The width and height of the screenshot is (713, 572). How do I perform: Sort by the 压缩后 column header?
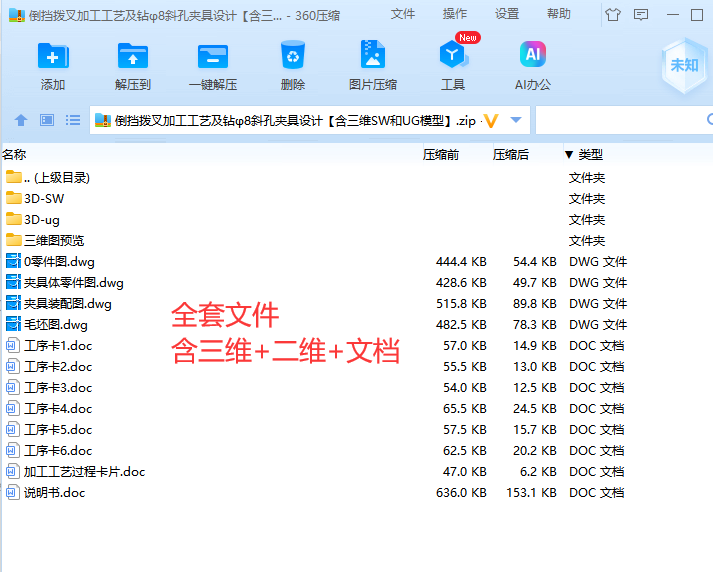511,155
